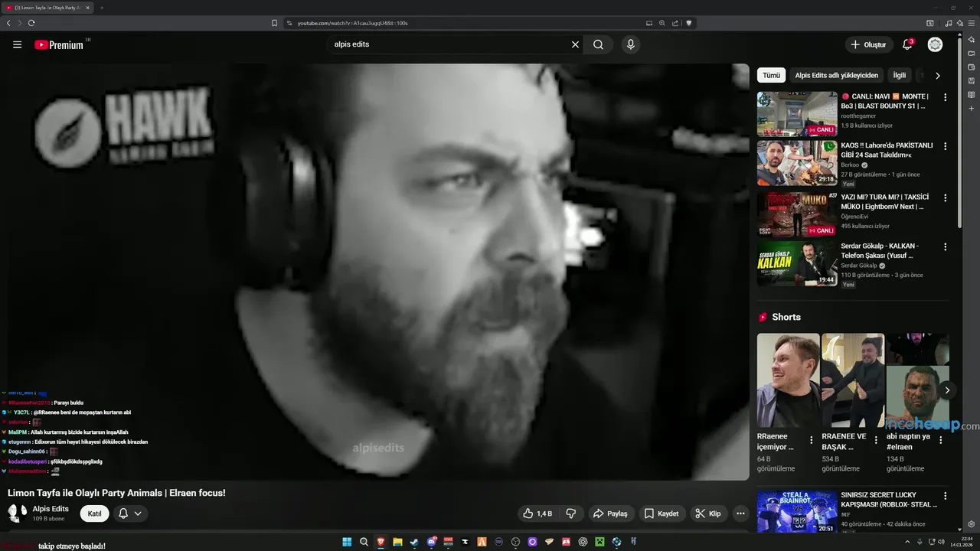The width and height of the screenshot is (980, 551).
Task: Select the İlgili filter chip
Action: click(899, 75)
